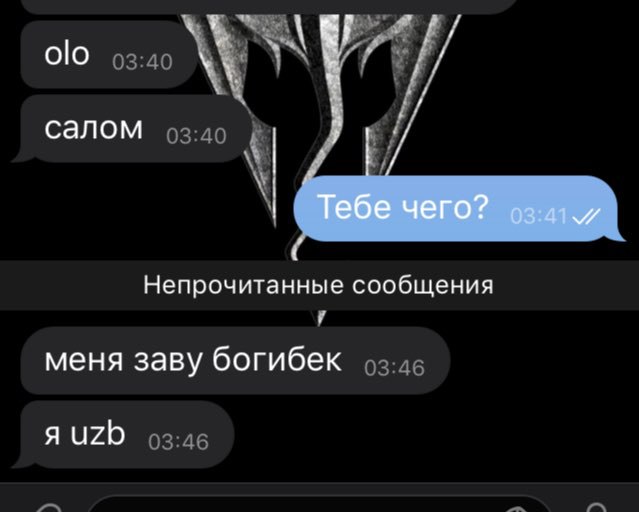The width and height of the screenshot is (639, 512).
Task: Tap the 03:41 timestamp on sent message
Action: point(538,216)
